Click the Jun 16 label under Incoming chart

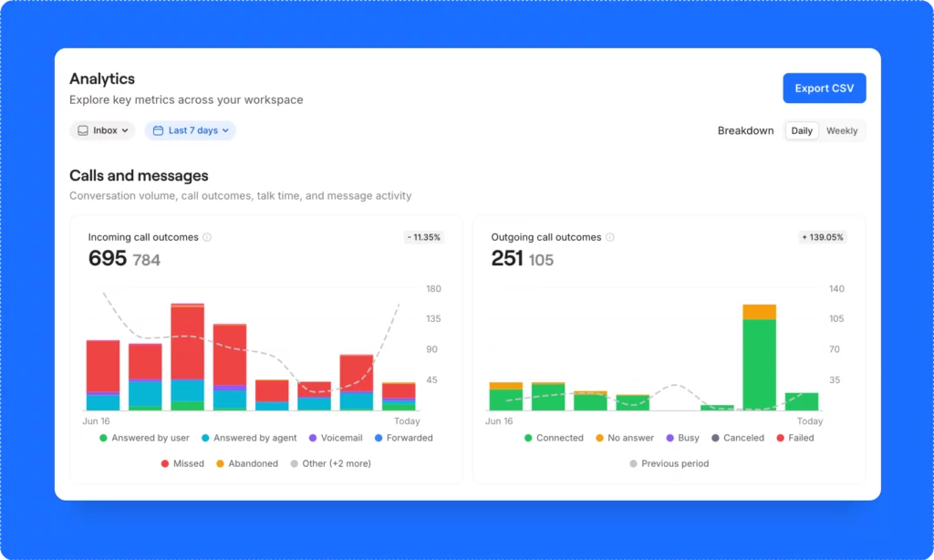(x=96, y=421)
